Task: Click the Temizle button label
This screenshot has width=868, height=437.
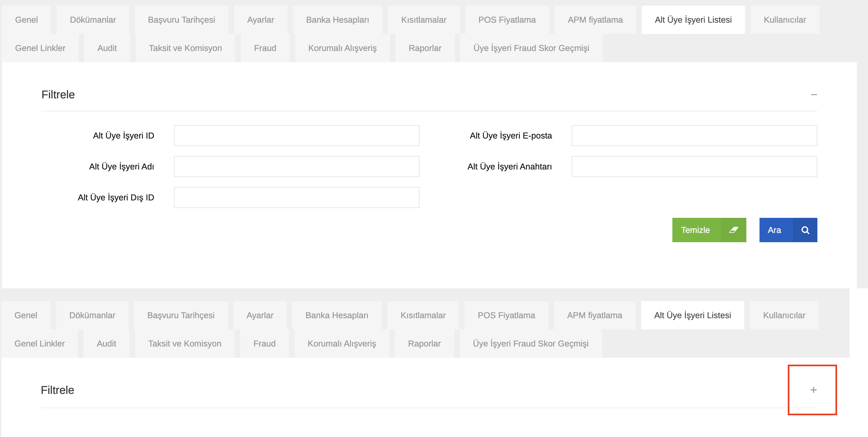Action: [x=695, y=230]
